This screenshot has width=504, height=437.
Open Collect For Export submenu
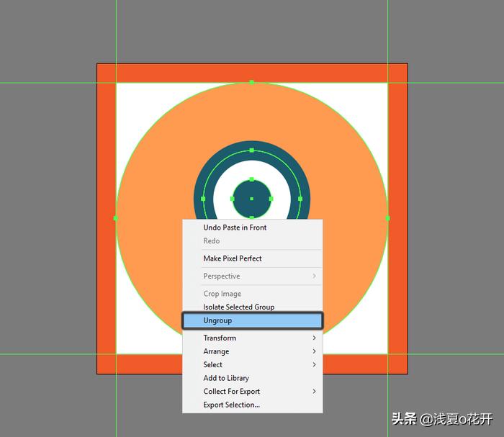(x=314, y=392)
